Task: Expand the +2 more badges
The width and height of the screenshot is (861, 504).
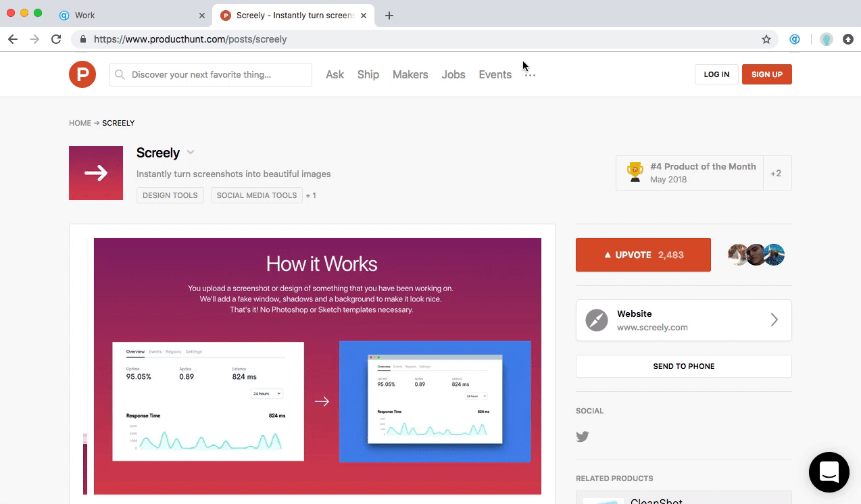Action: [776, 174]
